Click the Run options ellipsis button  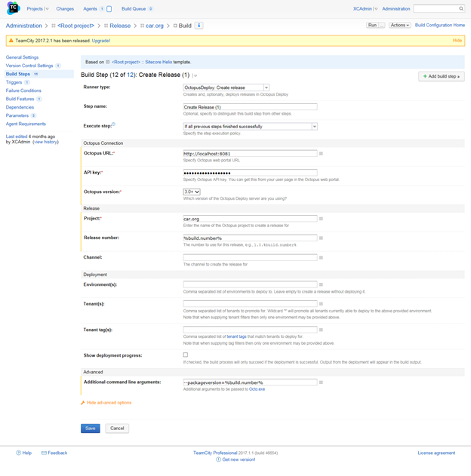tap(382, 25)
